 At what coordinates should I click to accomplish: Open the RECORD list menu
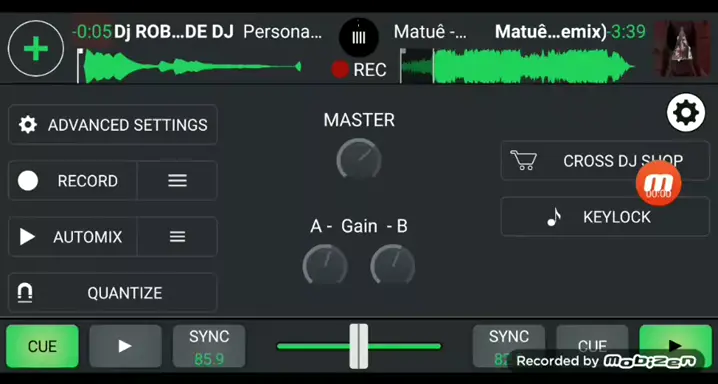(x=177, y=181)
